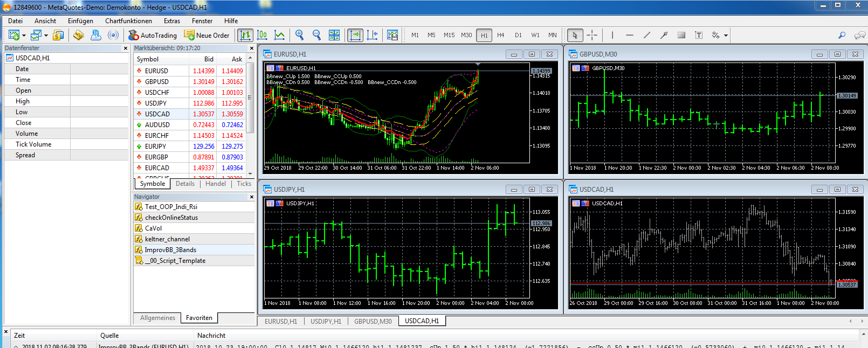Select the cursor arrow tool
The width and height of the screenshot is (868, 348).
coord(575,35)
